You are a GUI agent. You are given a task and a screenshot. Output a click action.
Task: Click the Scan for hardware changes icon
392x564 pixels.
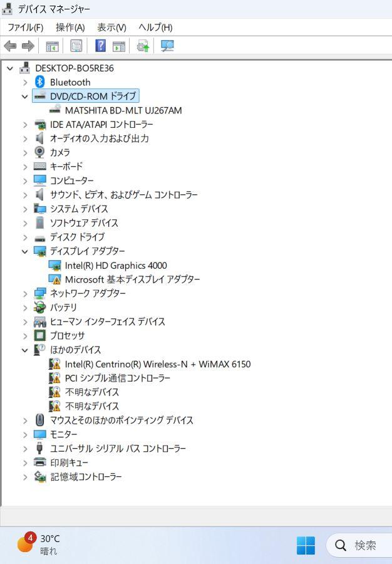coord(167,46)
